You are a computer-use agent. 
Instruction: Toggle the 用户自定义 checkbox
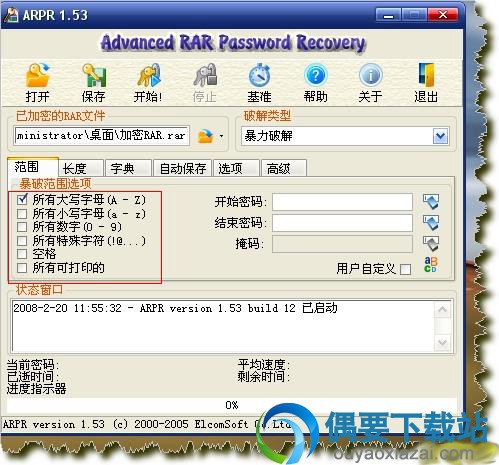(405, 269)
